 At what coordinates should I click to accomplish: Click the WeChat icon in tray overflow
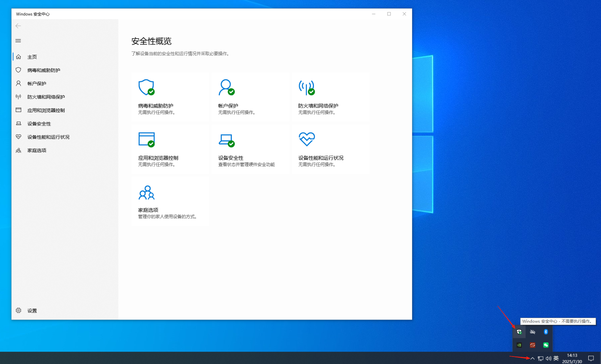tap(546, 345)
